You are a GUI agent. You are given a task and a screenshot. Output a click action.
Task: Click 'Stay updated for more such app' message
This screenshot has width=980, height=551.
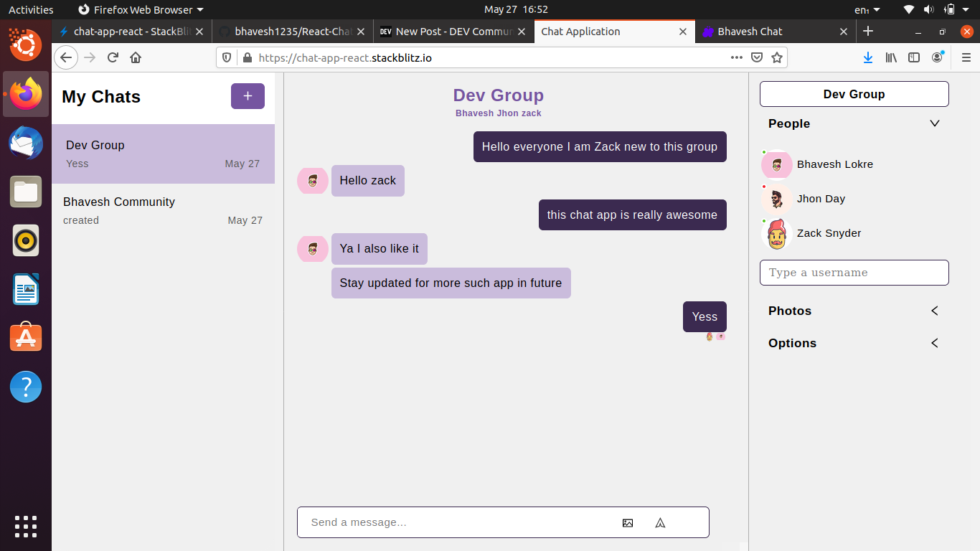point(451,283)
